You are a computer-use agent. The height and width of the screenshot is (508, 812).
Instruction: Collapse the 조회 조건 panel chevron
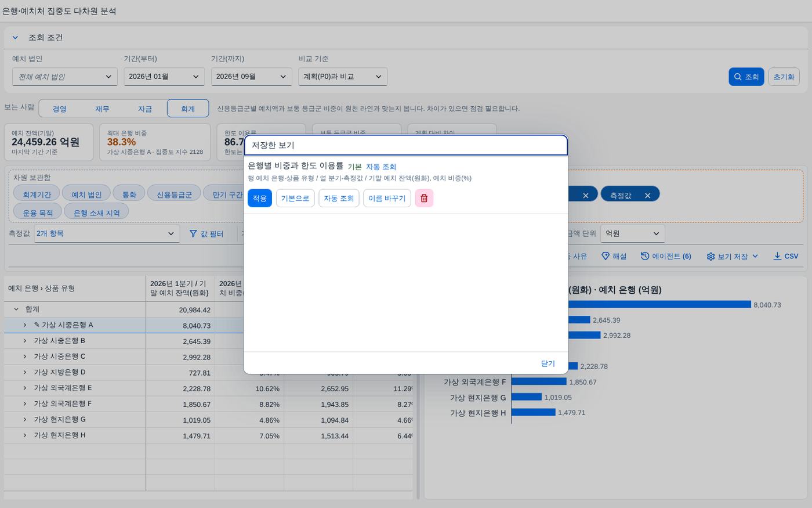[16, 38]
